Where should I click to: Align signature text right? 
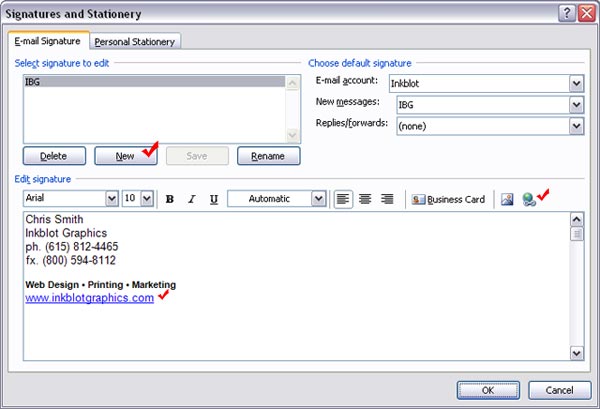tap(387, 199)
